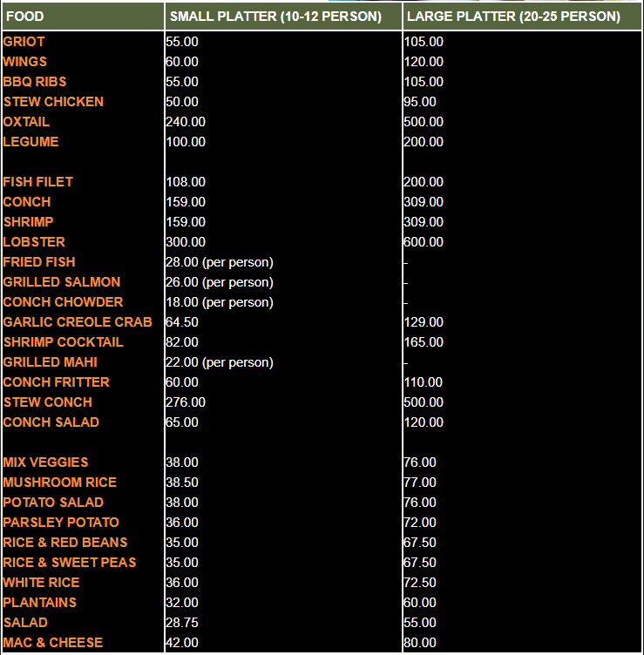The image size is (644, 655).
Task: Click the 110.00 conch fritter large price
Action: pos(423,382)
